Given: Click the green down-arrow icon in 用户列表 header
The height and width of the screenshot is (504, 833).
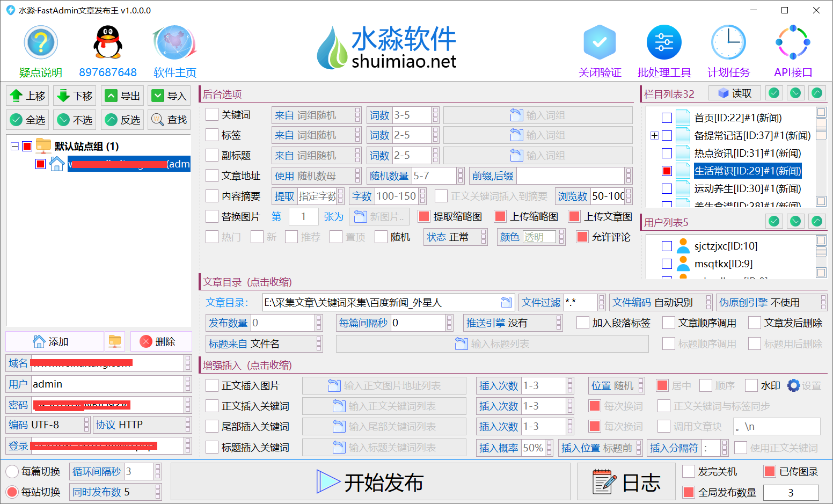Looking at the screenshot, I should click(795, 221).
